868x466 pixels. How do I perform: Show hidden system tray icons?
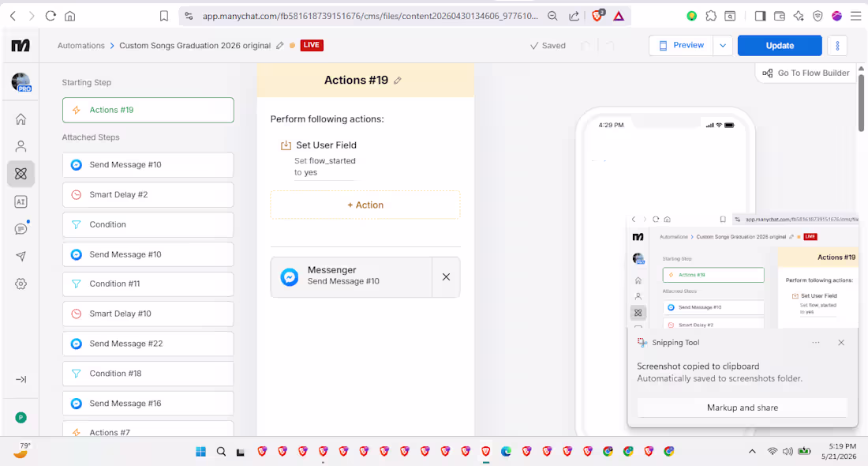[x=752, y=452]
